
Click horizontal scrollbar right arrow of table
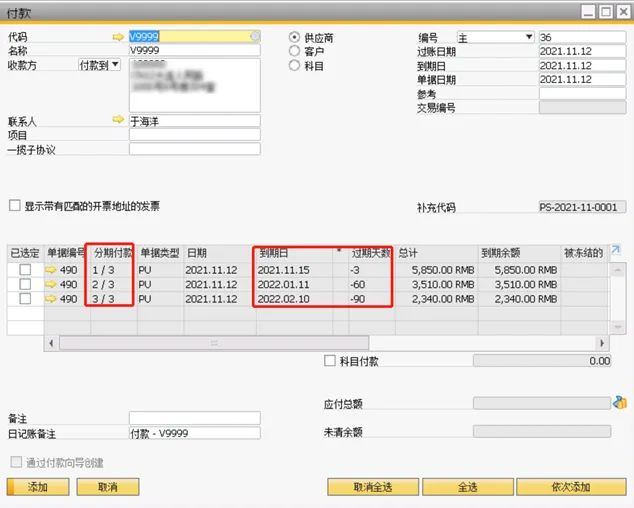coord(602,343)
